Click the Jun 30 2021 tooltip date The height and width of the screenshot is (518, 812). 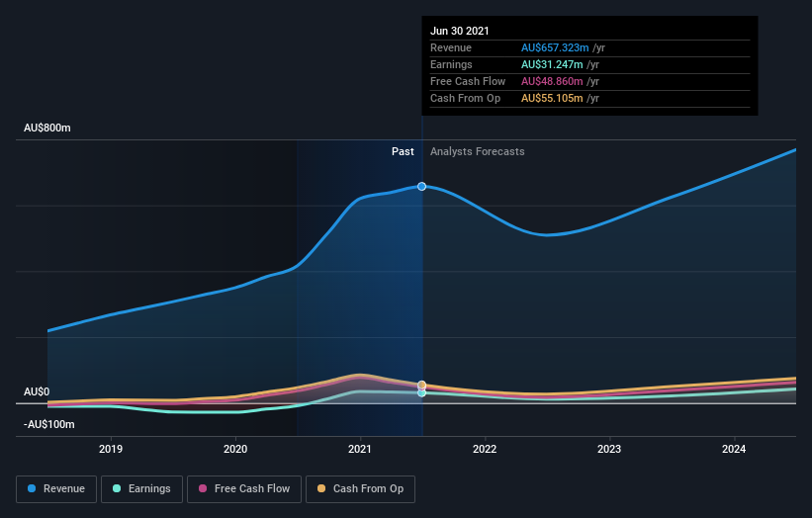pyautogui.click(x=459, y=31)
